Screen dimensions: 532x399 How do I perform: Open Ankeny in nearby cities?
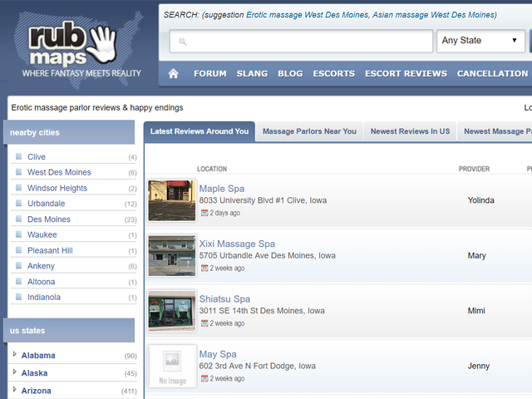41,266
